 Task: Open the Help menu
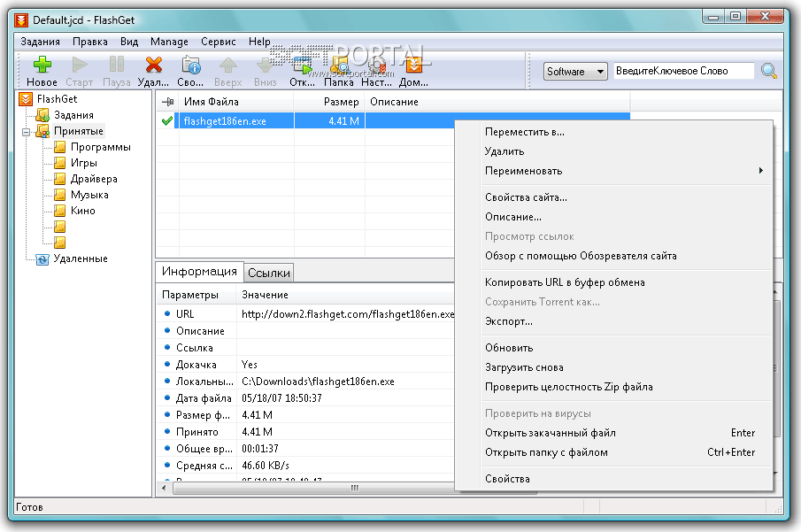click(x=259, y=42)
